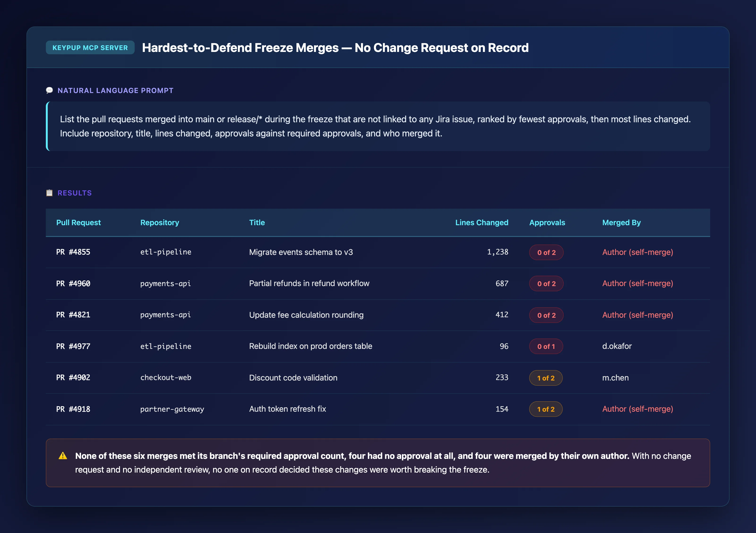Click the KEYPUP MCP SERVER badge
The image size is (756, 533).
click(x=90, y=48)
